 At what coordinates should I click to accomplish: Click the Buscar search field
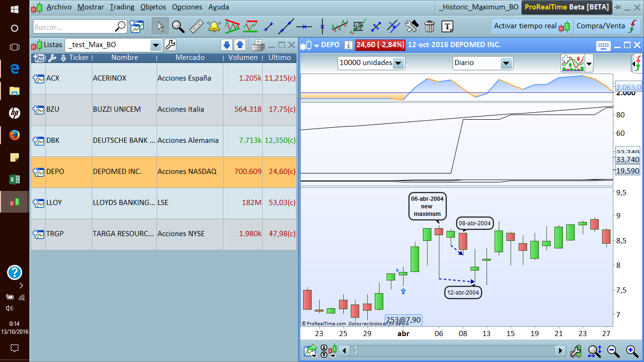[x=80, y=27]
